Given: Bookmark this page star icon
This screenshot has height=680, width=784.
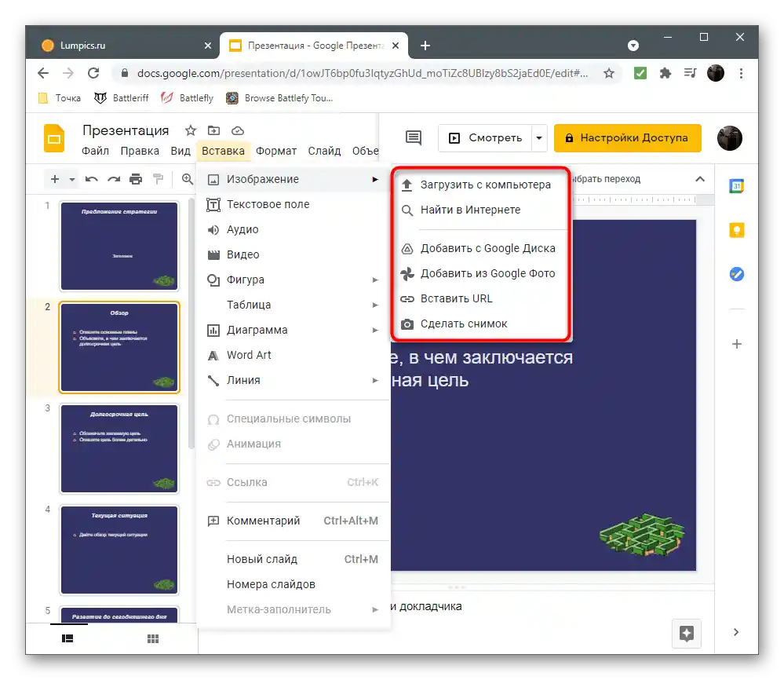Looking at the screenshot, I should coord(608,74).
